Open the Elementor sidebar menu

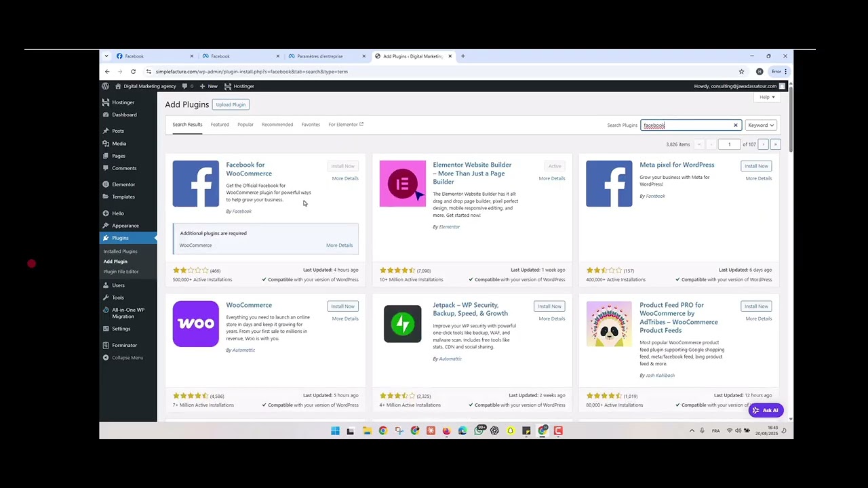click(123, 184)
